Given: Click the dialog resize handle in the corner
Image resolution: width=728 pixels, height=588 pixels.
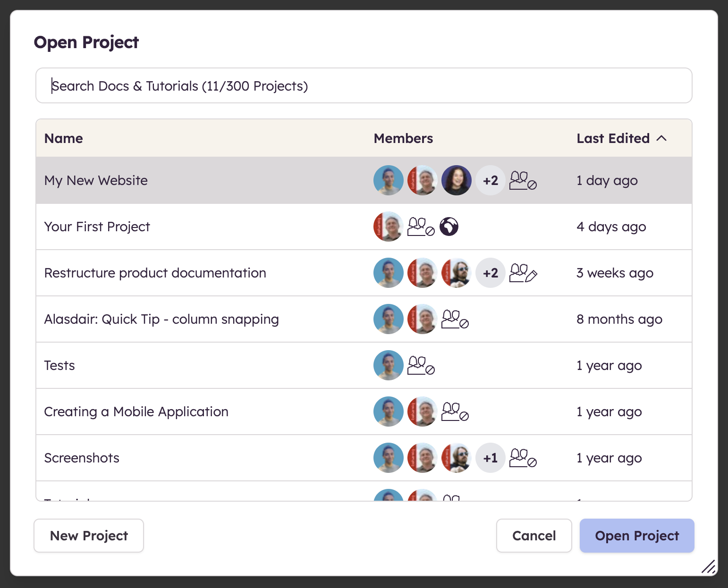Looking at the screenshot, I should pyautogui.click(x=708, y=566).
